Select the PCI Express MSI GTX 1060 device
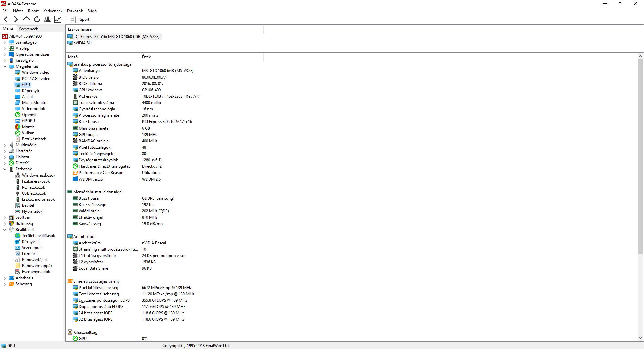The width and height of the screenshot is (644, 349). point(114,36)
